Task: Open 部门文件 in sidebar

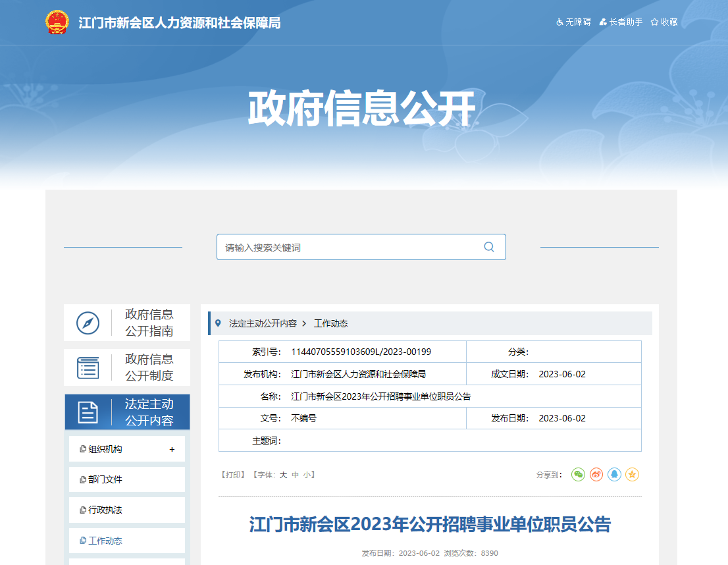Action: [x=105, y=479]
